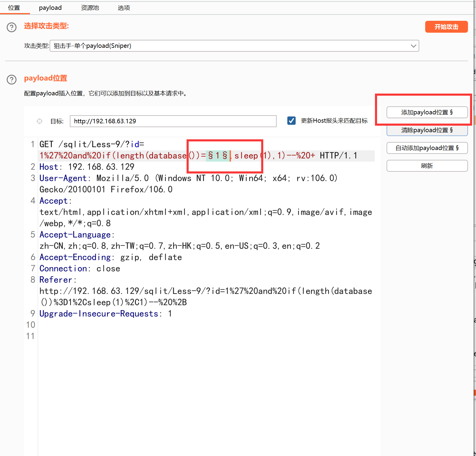Click the 目标 URL input field
The height and width of the screenshot is (456, 476).
173,121
